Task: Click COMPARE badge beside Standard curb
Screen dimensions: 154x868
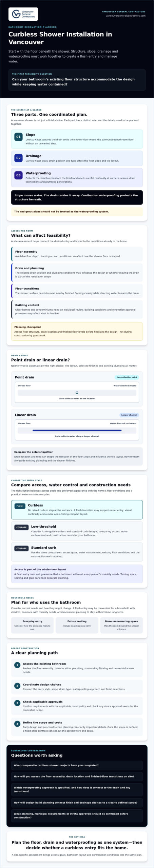Action: point(21,548)
